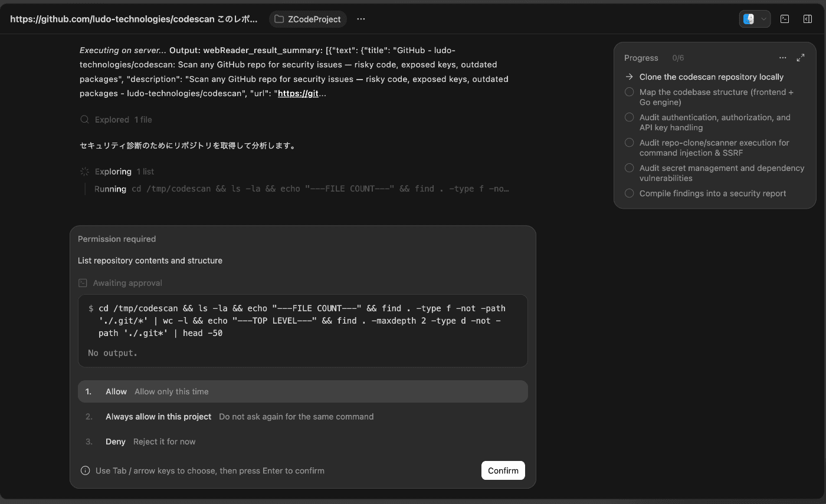826x504 pixels.
Task: Click the arrow icon beside Clone the codescan task
Action: coord(629,77)
